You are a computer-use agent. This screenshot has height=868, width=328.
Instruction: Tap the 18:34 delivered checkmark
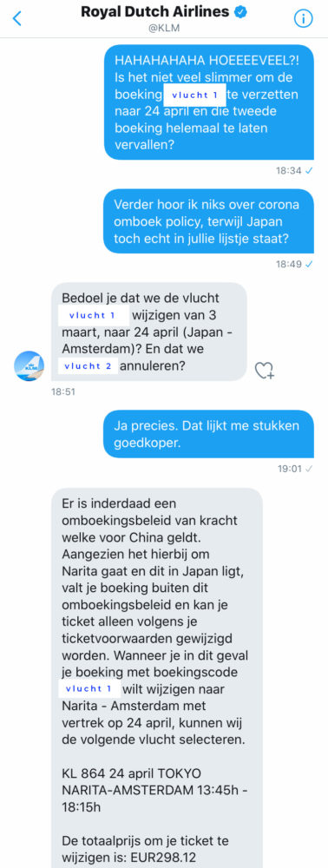coord(309,170)
